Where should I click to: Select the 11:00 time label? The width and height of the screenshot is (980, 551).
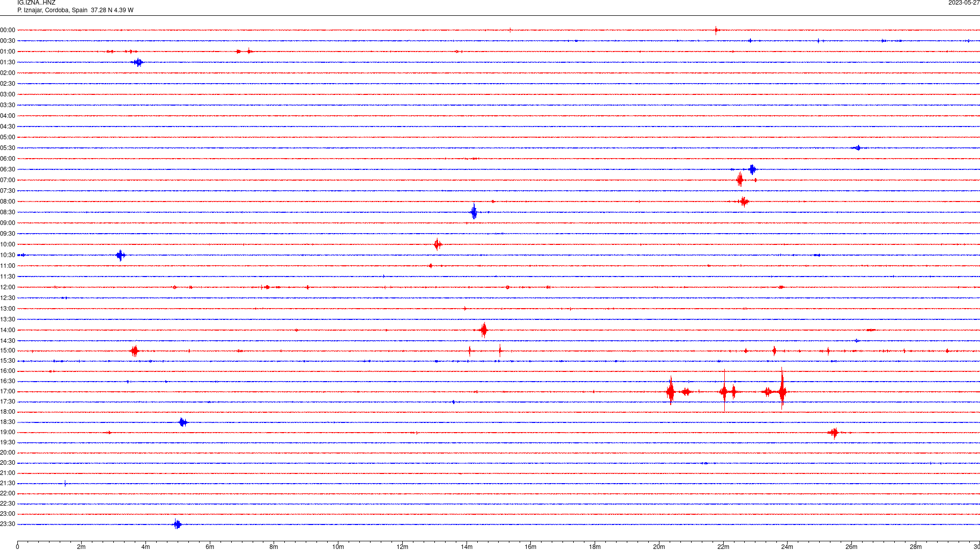(8, 266)
